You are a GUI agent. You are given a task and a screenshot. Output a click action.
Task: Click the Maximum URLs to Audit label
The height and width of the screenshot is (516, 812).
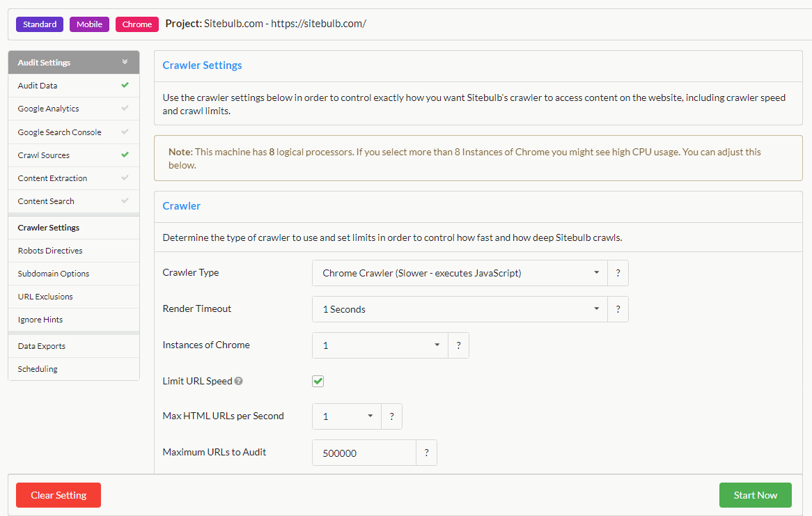pos(214,452)
